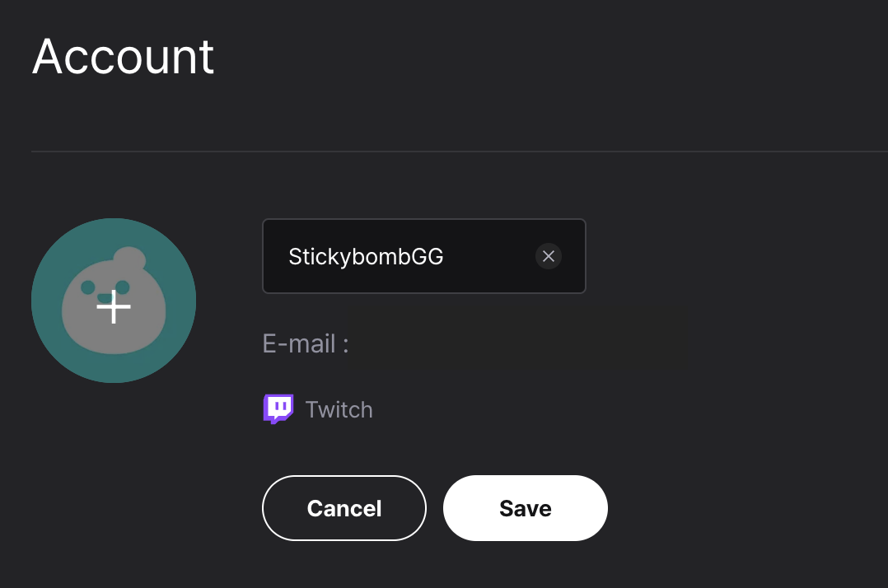The height and width of the screenshot is (588, 888).
Task: Click the word Twitch beside the logo
Action: coord(339,410)
